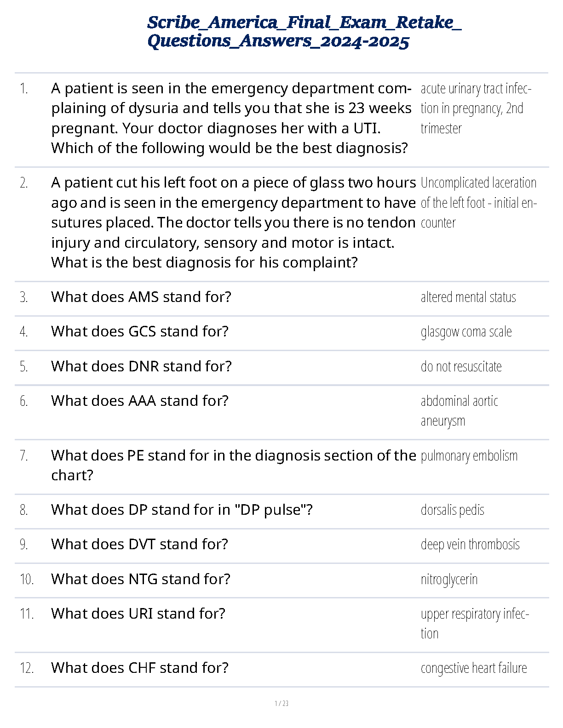This screenshot has width=563, height=728.
Task: Click the acute urinary tract infection answer
Action: click(x=476, y=108)
